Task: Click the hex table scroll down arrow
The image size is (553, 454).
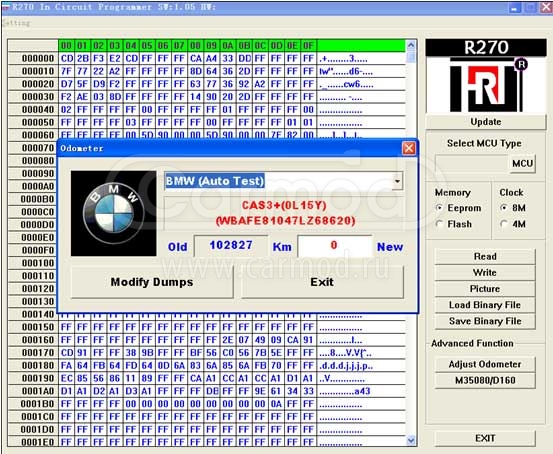Action: coord(411,440)
